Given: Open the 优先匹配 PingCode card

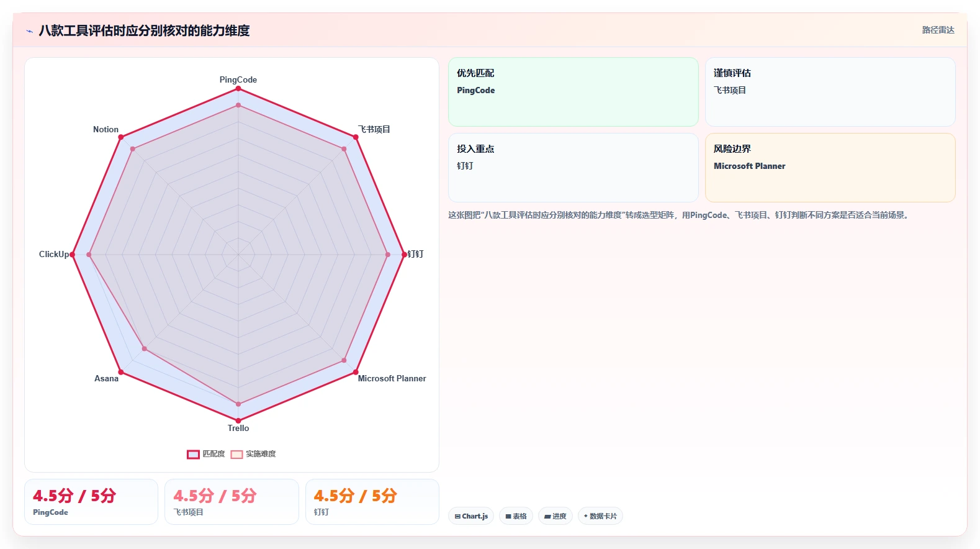Looking at the screenshot, I should pyautogui.click(x=573, y=92).
